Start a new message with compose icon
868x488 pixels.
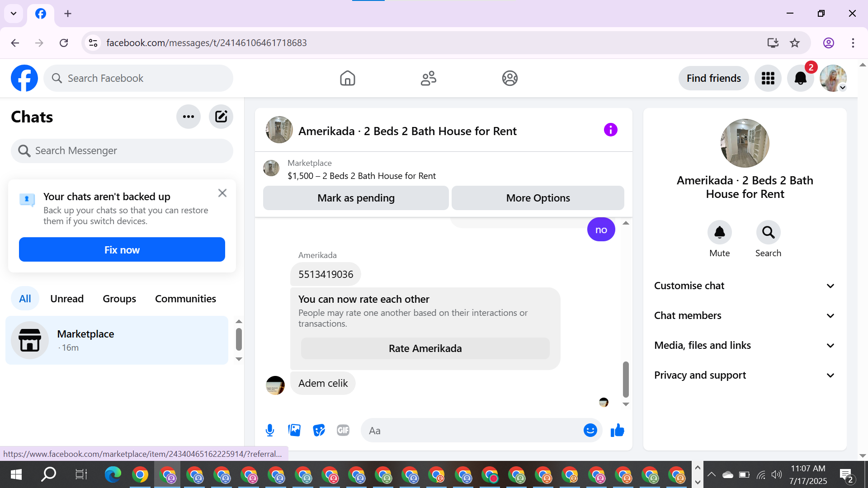pos(221,117)
